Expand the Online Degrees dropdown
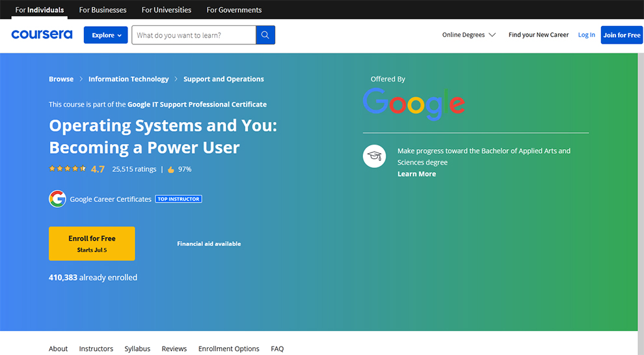Screen dimensions: 644x355 468,35
